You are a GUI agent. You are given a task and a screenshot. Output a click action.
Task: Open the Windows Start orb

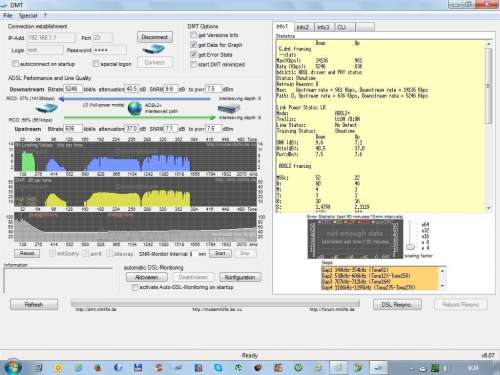(12, 367)
